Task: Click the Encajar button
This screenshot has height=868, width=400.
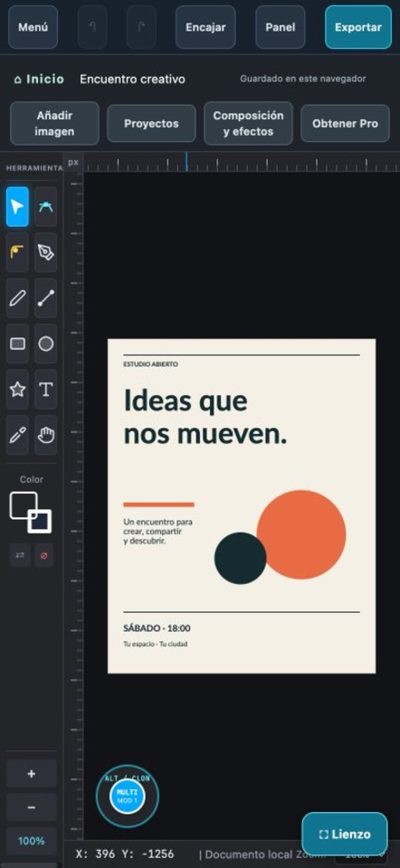Action: [x=205, y=27]
